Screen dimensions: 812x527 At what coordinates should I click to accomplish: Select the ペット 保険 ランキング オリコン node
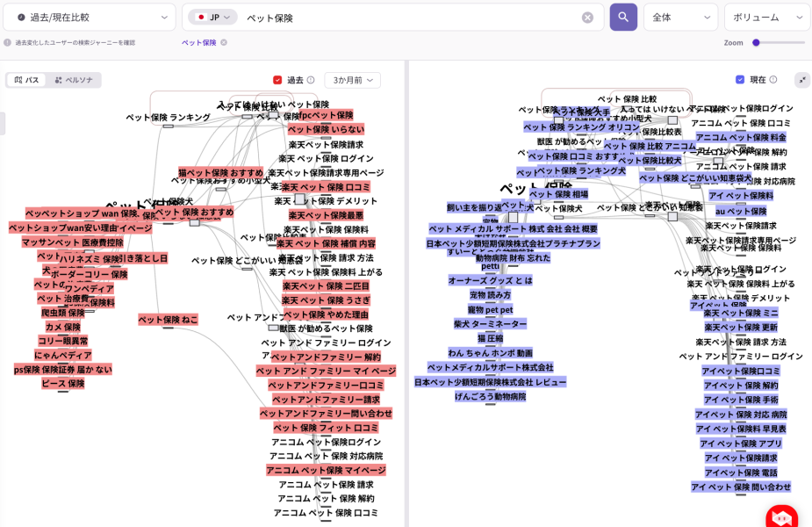(x=581, y=127)
